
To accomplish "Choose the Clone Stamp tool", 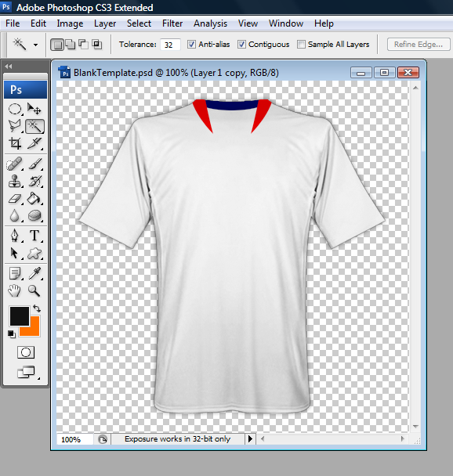I will coord(15,181).
